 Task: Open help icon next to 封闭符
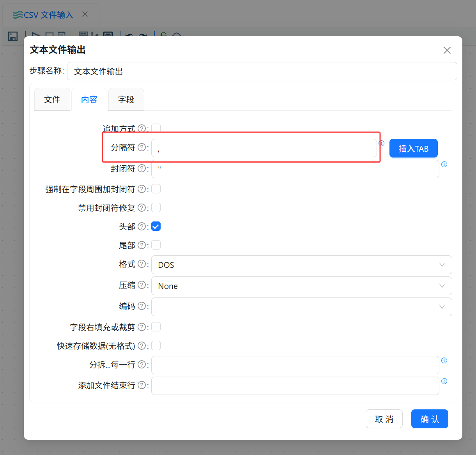click(142, 168)
